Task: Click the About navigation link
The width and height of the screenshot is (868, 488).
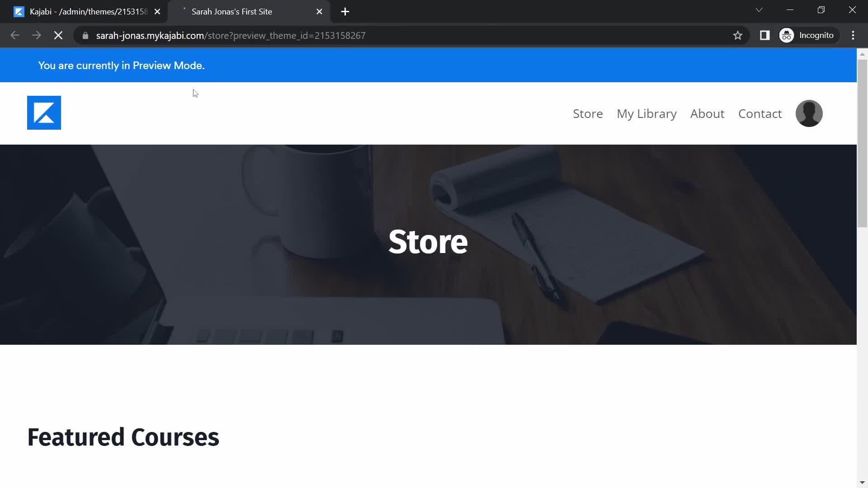Action: point(707,113)
